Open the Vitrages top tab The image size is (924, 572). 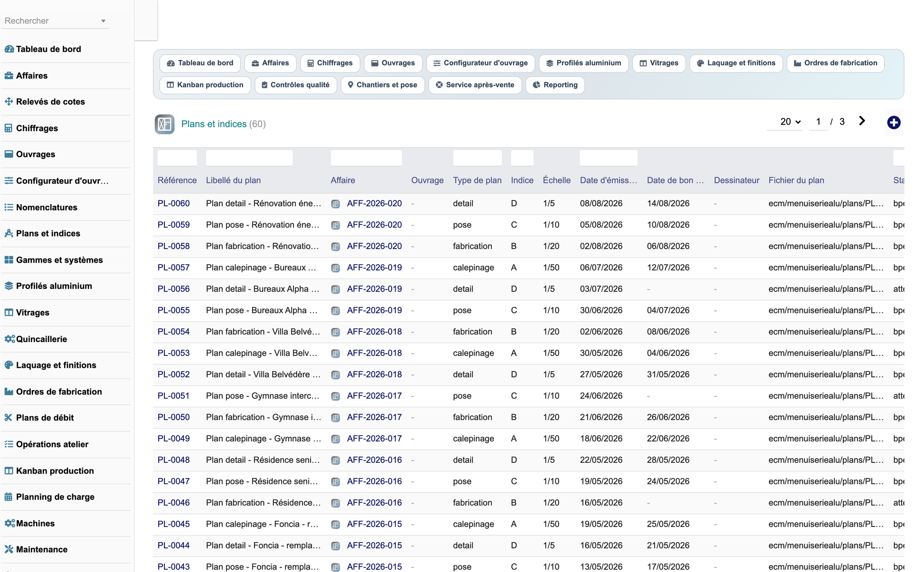[659, 63]
